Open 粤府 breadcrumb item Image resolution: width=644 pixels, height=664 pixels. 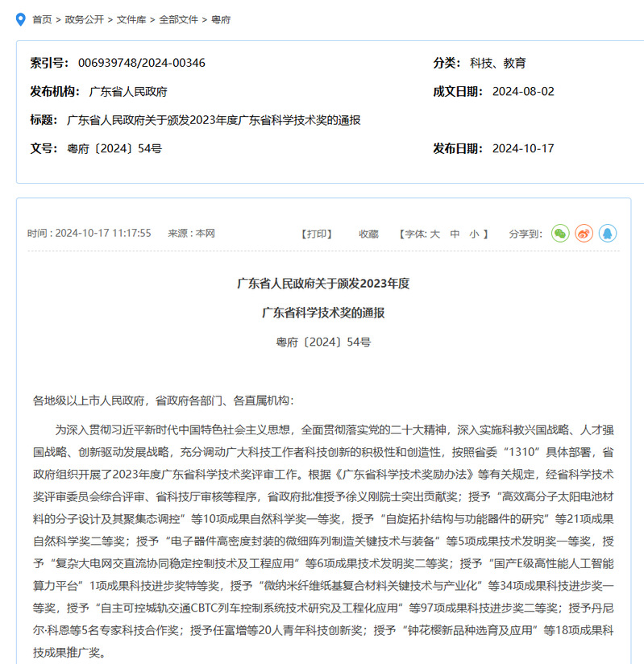click(221, 19)
